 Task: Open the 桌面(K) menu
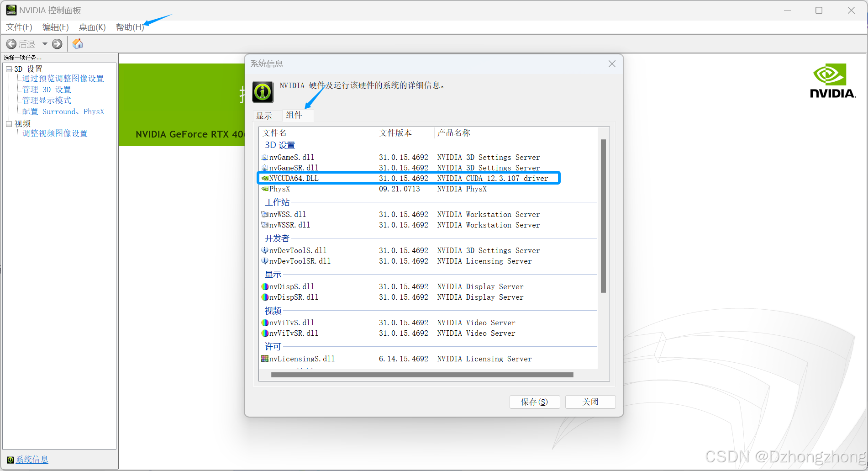coord(92,27)
